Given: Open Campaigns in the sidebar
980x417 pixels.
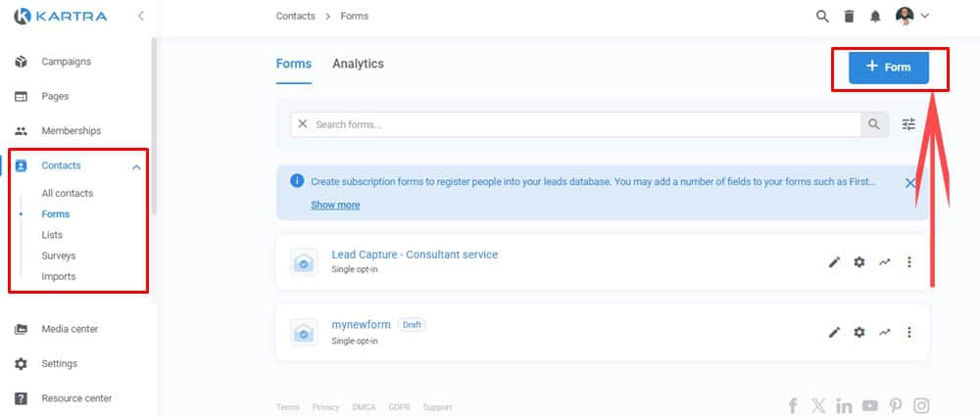Looking at the screenshot, I should (67, 62).
